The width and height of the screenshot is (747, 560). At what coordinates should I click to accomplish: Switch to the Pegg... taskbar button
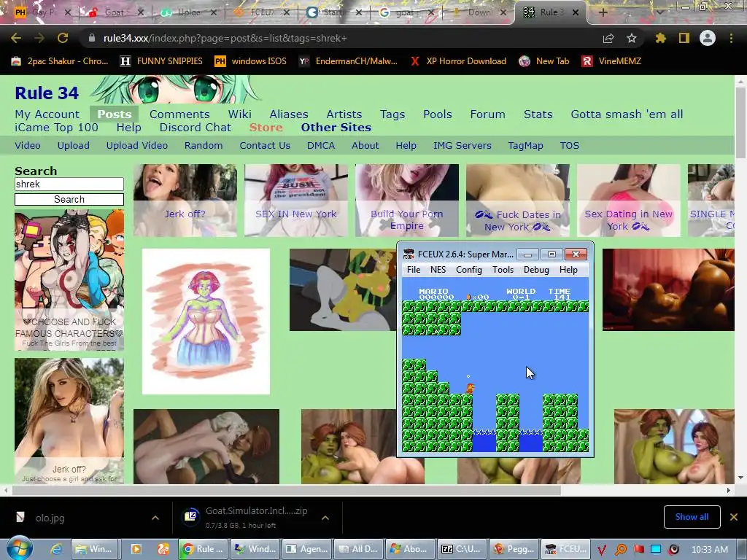(x=514, y=549)
